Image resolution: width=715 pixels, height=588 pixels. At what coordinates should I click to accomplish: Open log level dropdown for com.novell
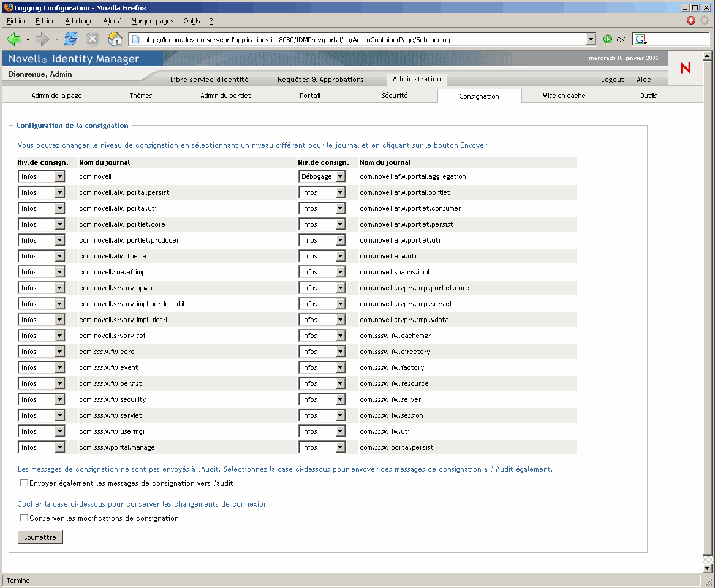click(x=42, y=176)
